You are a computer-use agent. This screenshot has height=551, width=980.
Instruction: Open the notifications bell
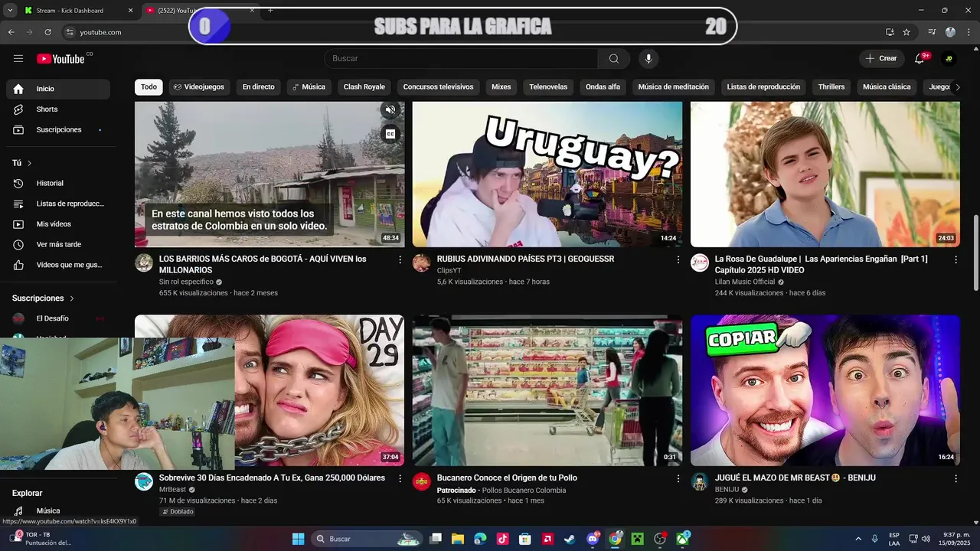(x=920, y=59)
